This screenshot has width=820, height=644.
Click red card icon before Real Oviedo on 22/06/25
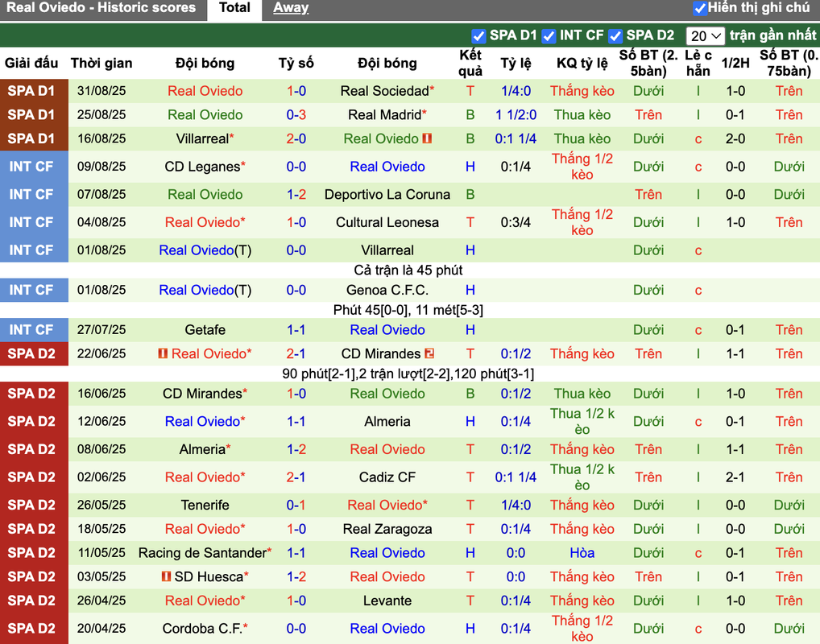pyautogui.click(x=163, y=354)
